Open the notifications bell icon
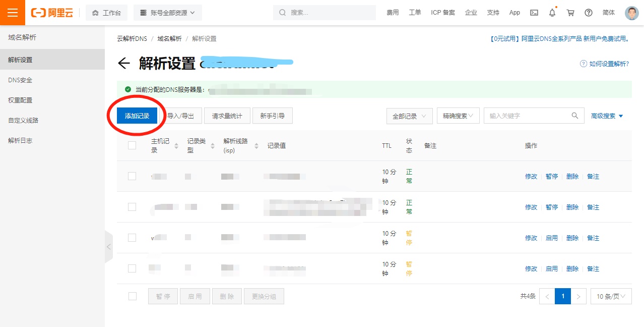The height and width of the screenshot is (327, 644). [x=552, y=12]
